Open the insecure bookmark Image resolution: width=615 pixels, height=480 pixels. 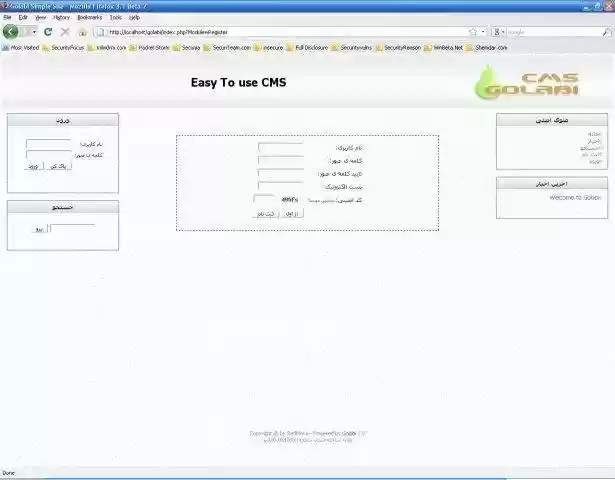tap(269, 47)
